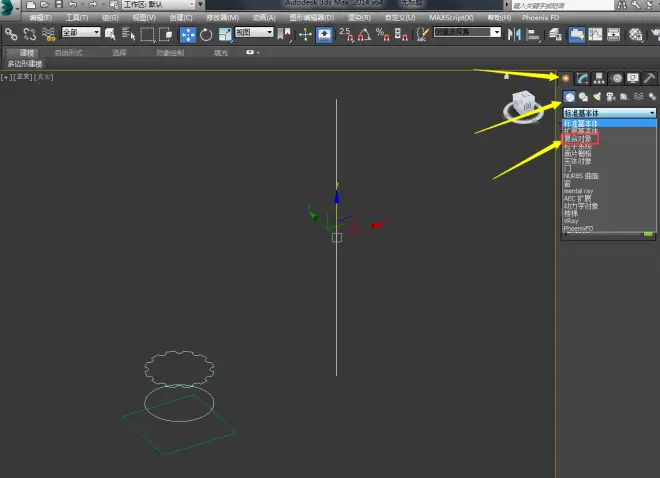
Task: Open the reference coordinate system dropdown 视图
Action: [x=254, y=32]
